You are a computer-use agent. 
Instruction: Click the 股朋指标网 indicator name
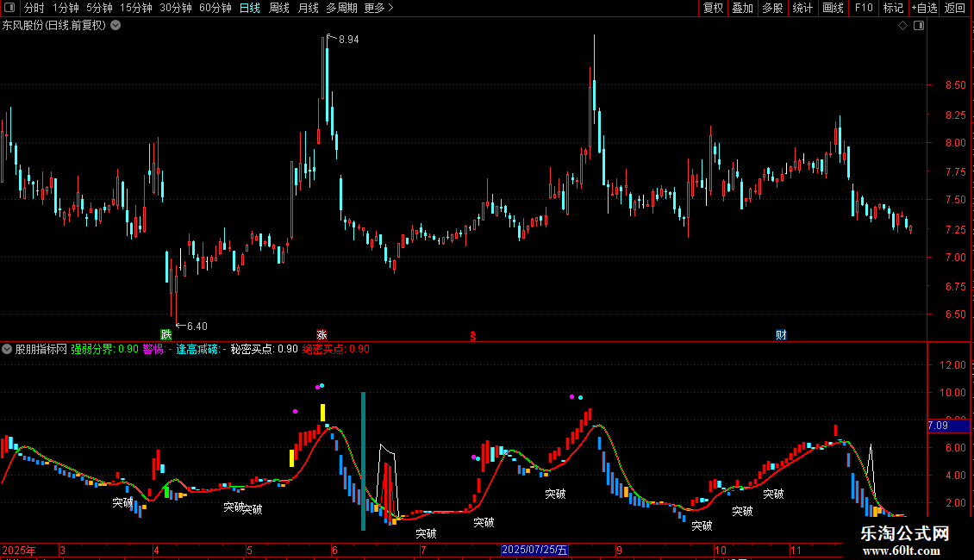[41, 349]
